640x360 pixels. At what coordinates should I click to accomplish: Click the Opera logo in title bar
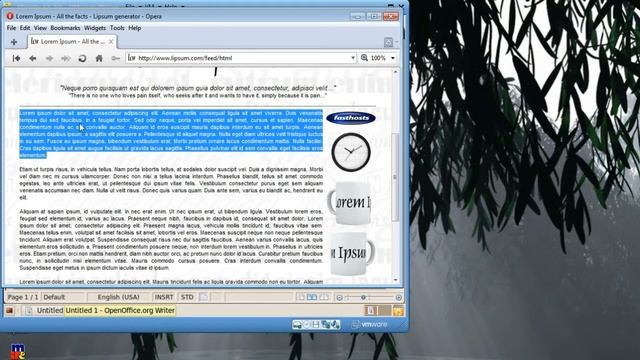(10, 16)
